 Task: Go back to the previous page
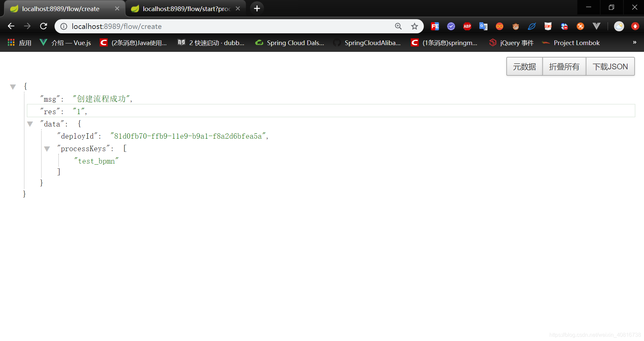click(x=11, y=26)
